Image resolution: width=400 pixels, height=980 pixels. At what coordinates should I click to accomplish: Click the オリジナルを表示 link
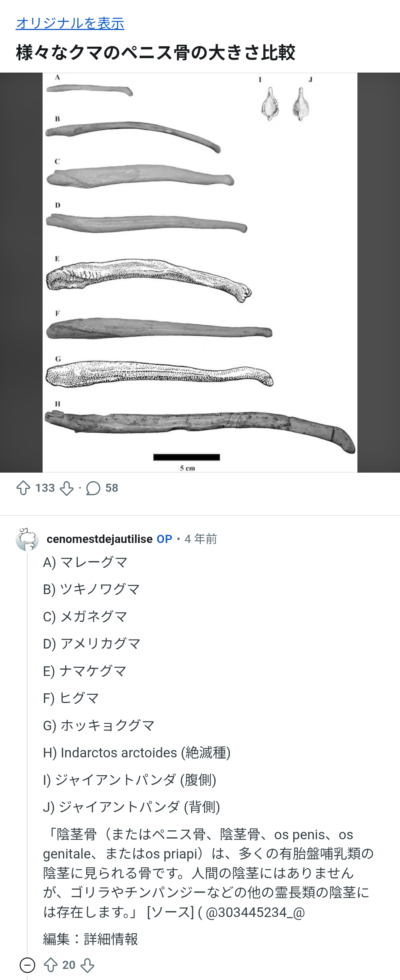[70, 23]
